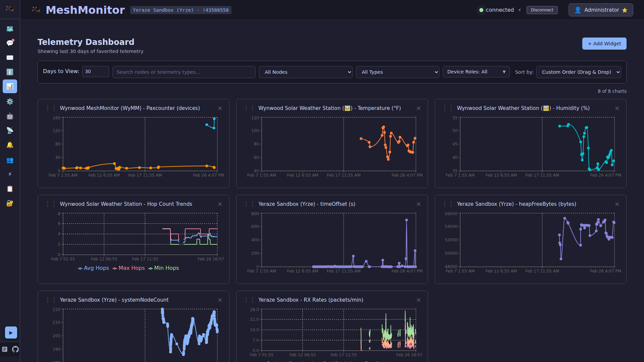
Task: Open the GitHub icon link
Action: pos(15,349)
